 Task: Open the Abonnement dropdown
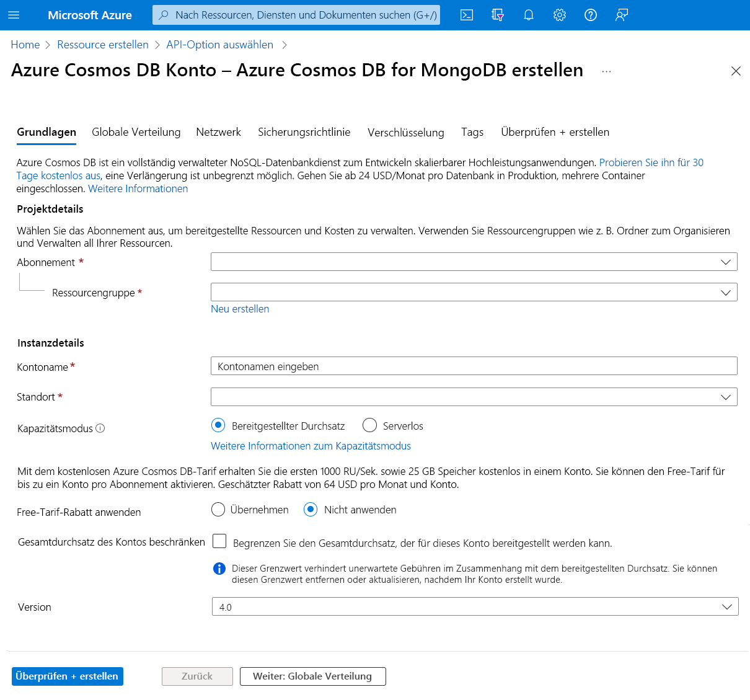coord(474,262)
